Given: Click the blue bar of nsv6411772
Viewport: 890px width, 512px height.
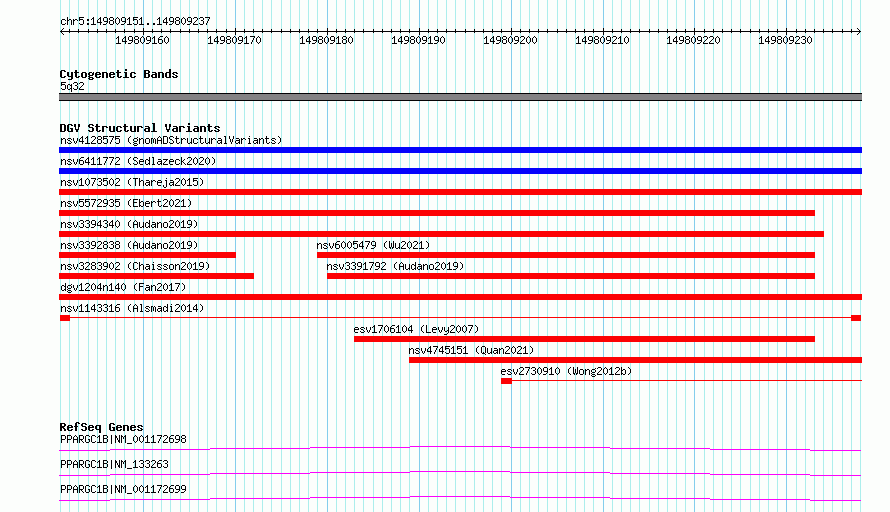Looking at the screenshot, I should [460, 171].
